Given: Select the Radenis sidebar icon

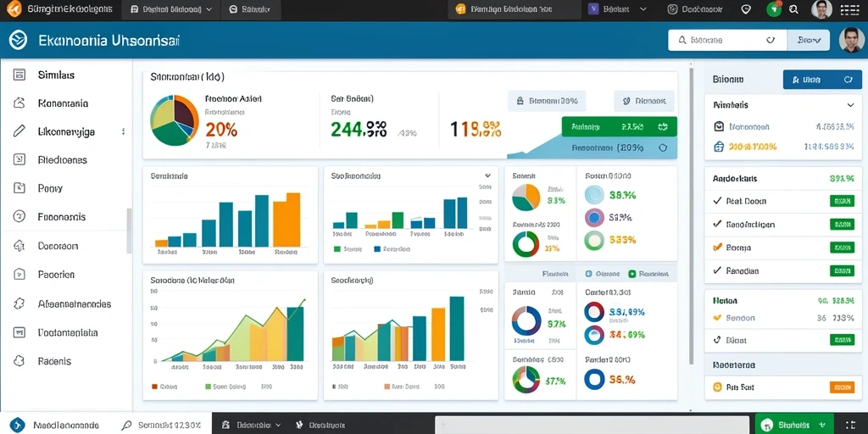Looking at the screenshot, I should pos(19,361).
